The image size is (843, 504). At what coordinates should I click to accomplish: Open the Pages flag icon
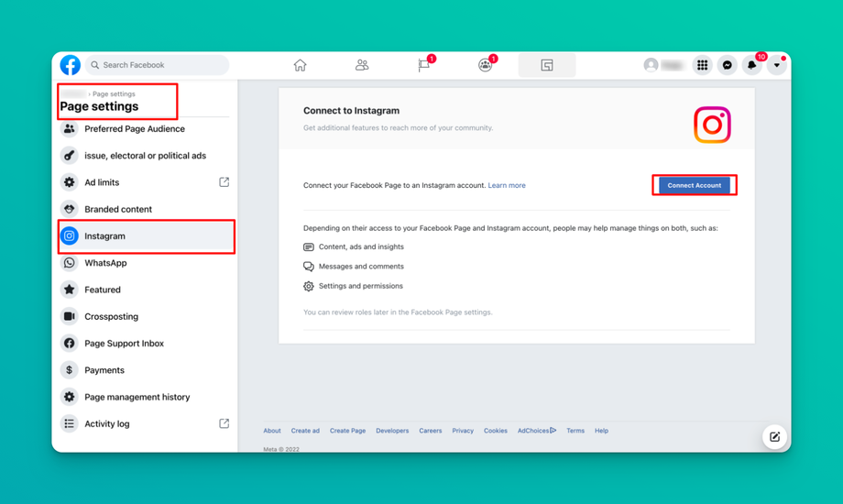coord(423,65)
